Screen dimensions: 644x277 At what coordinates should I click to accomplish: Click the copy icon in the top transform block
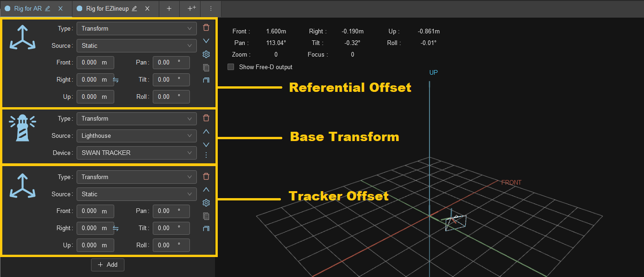tap(206, 67)
